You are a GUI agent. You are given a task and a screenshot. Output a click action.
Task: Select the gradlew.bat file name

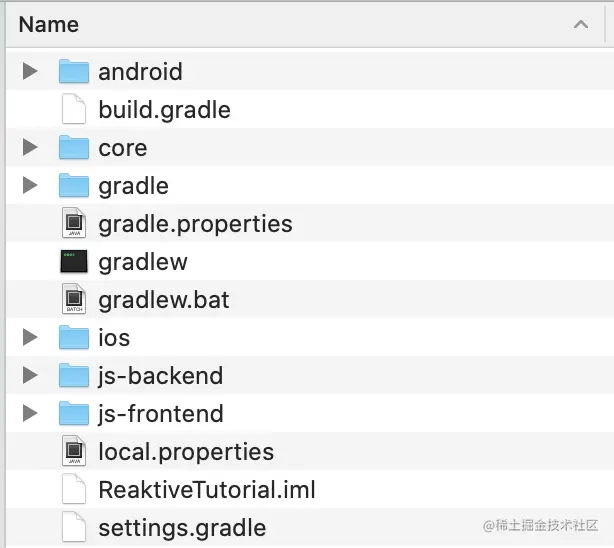tap(164, 300)
